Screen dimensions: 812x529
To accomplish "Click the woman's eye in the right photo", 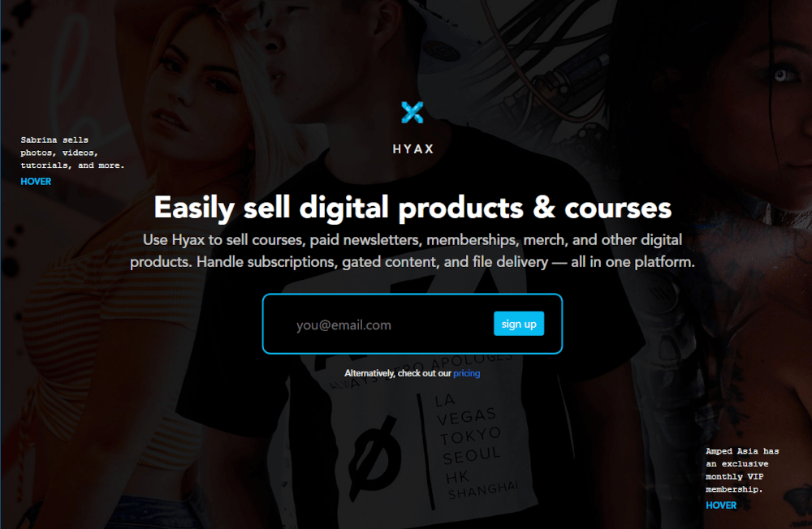I will tap(780, 75).
